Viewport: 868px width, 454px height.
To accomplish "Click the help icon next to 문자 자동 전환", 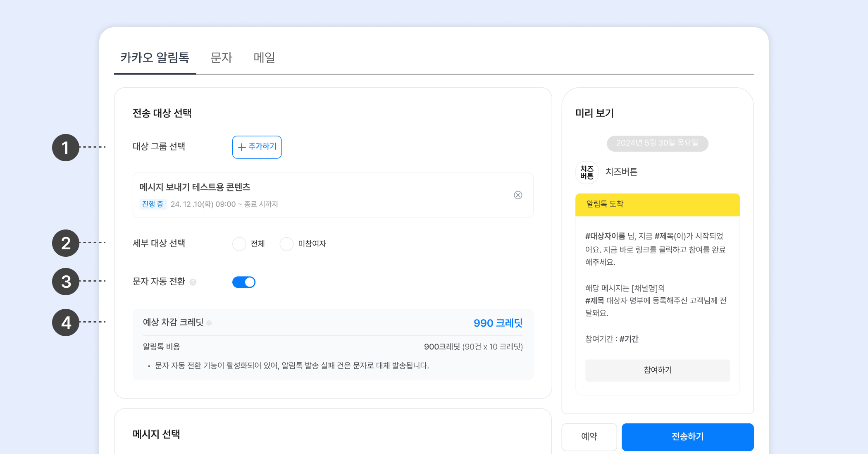I will pyautogui.click(x=193, y=282).
